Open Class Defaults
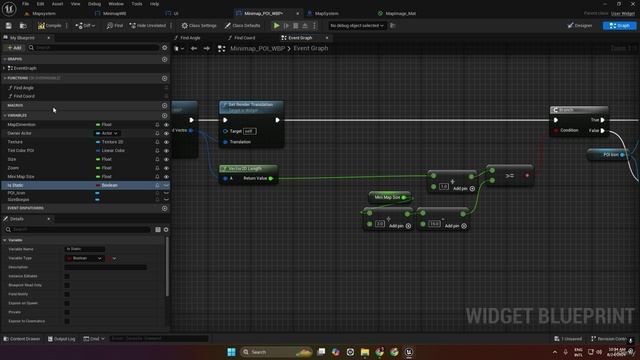The image size is (640, 360). tap(242, 26)
